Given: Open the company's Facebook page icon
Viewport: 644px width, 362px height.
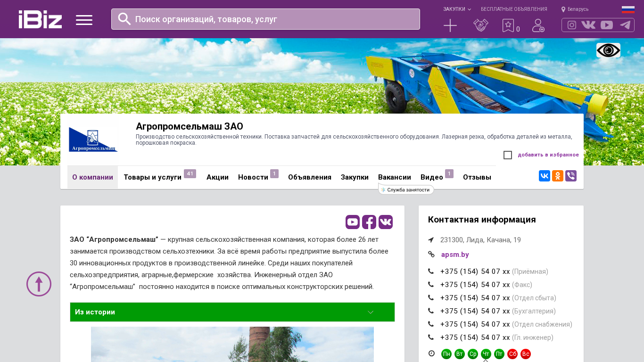Looking at the screenshot, I should (369, 222).
